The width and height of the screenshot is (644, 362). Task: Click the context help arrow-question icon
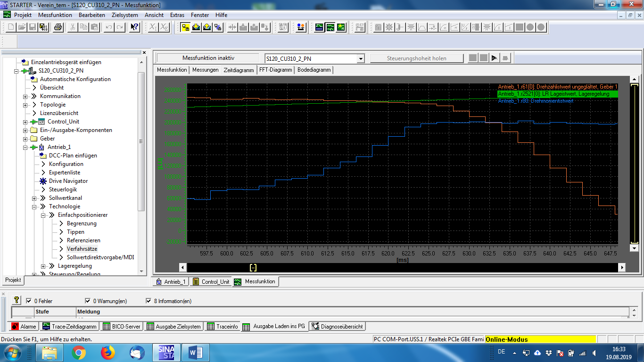[134, 27]
